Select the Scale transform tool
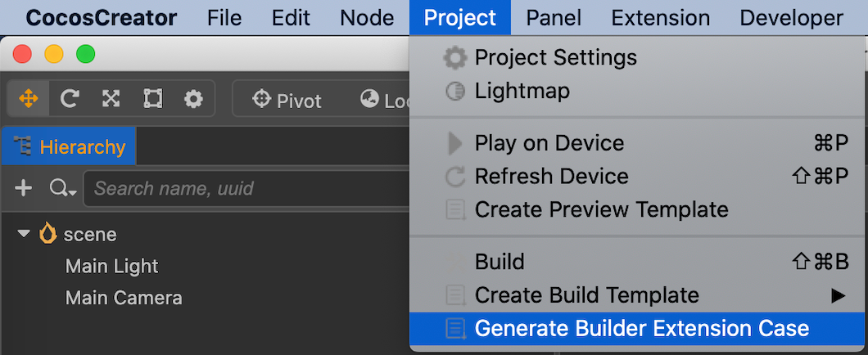The height and width of the screenshot is (355, 868). coord(111,99)
